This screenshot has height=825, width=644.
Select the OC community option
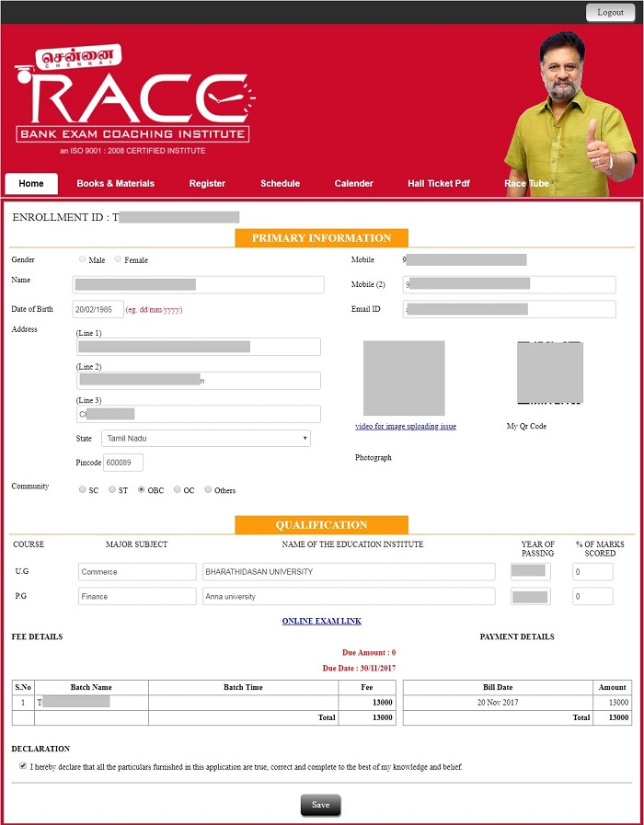tap(178, 489)
